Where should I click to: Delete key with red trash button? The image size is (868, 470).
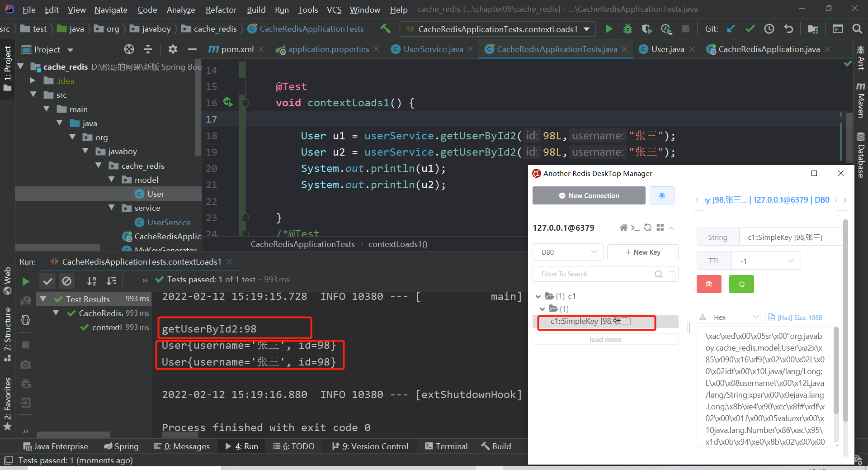coord(709,284)
